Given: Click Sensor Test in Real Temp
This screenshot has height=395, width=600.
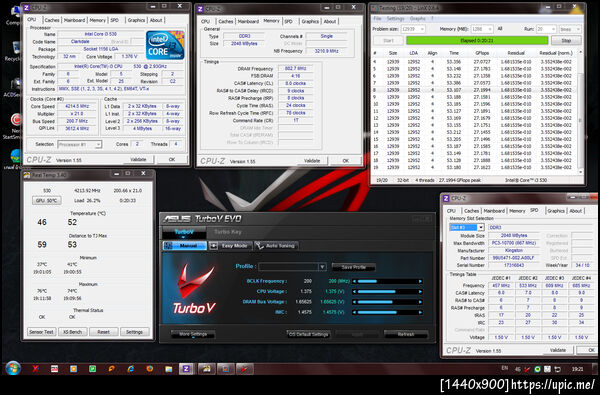Looking at the screenshot, I should click(41, 332).
